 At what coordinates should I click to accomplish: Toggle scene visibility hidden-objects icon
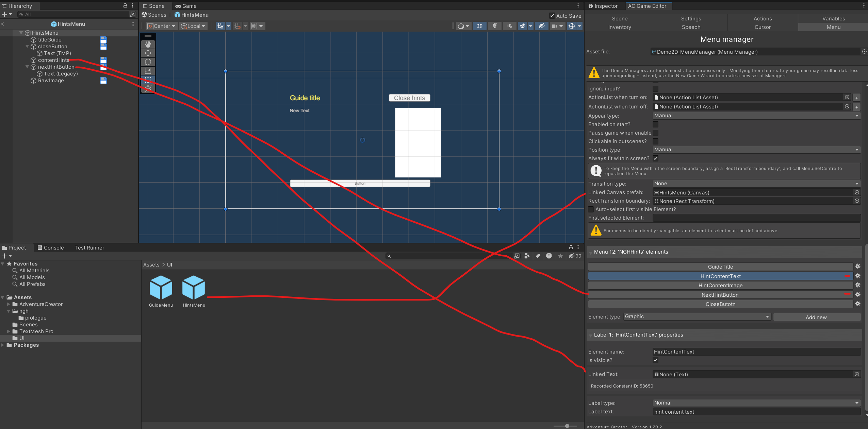coord(541,26)
